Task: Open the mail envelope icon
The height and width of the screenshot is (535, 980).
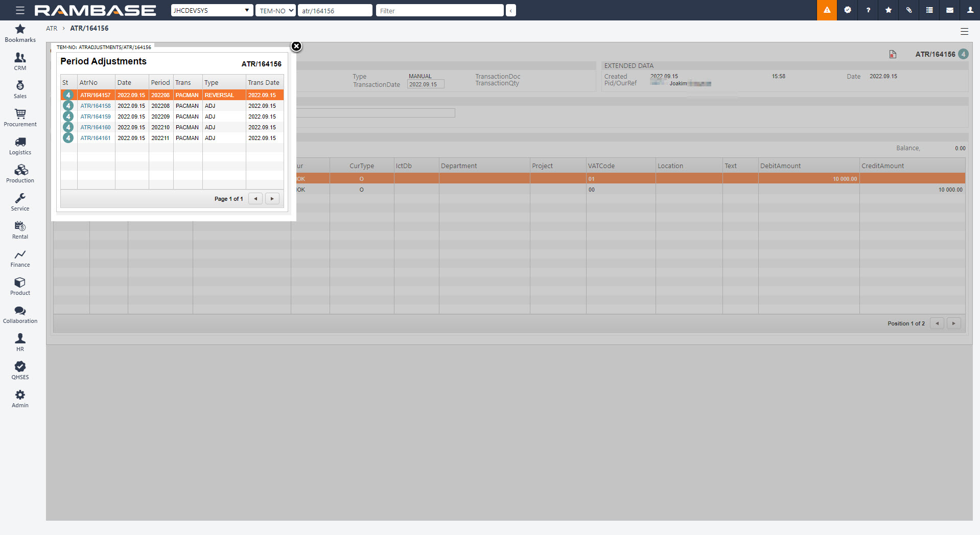Action: click(x=950, y=10)
